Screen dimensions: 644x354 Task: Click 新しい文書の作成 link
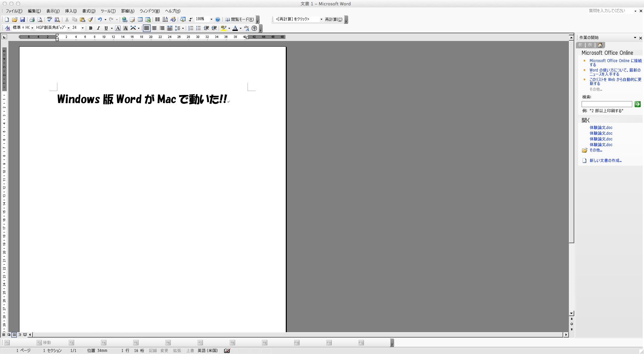(x=605, y=161)
